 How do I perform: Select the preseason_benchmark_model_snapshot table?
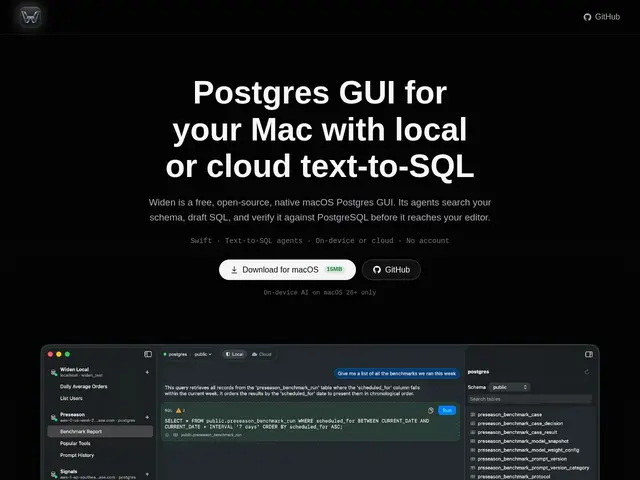[523, 441]
